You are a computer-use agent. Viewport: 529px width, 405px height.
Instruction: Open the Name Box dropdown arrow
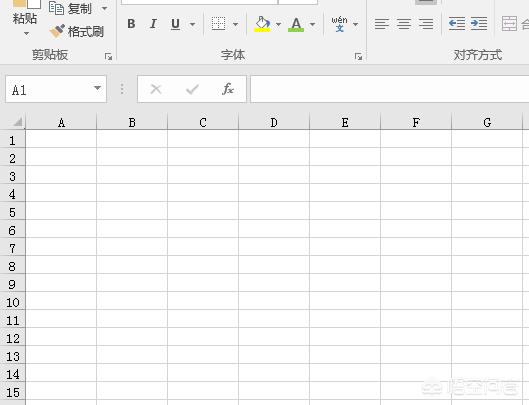(x=97, y=88)
